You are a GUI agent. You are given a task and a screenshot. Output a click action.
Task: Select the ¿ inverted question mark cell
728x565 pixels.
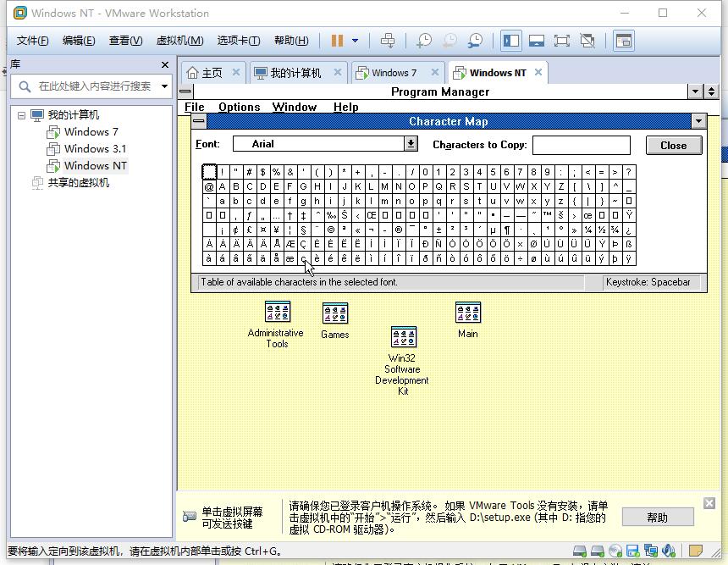point(629,230)
